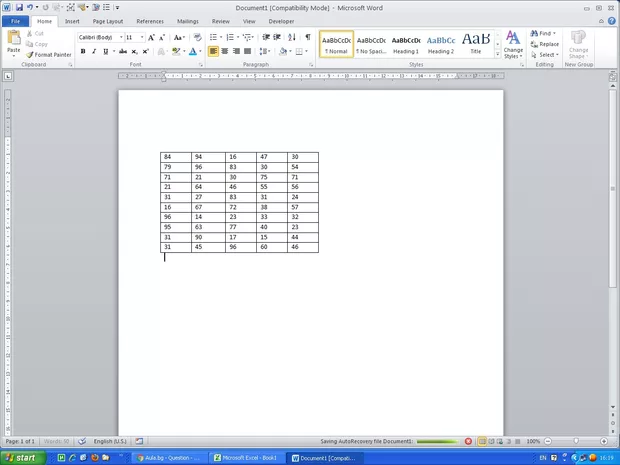Increase the paragraph indent
620x465 pixels.
(x=277, y=37)
